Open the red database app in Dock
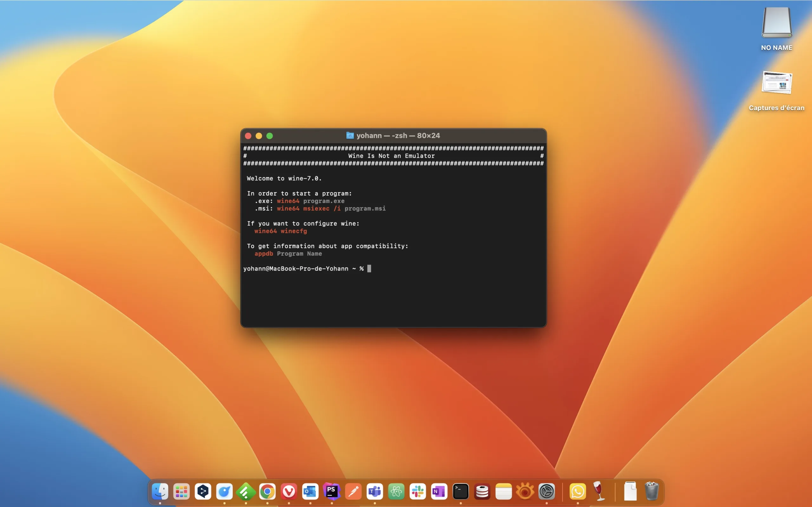 click(x=482, y=491)
